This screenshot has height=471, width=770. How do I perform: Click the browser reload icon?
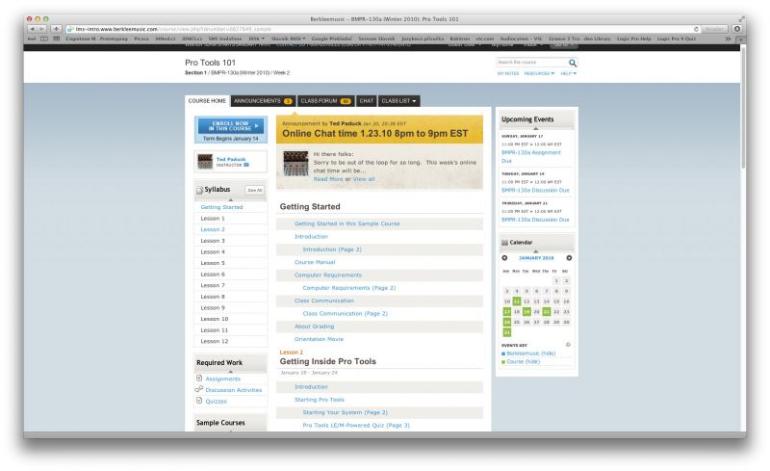(x=696, y=29)
